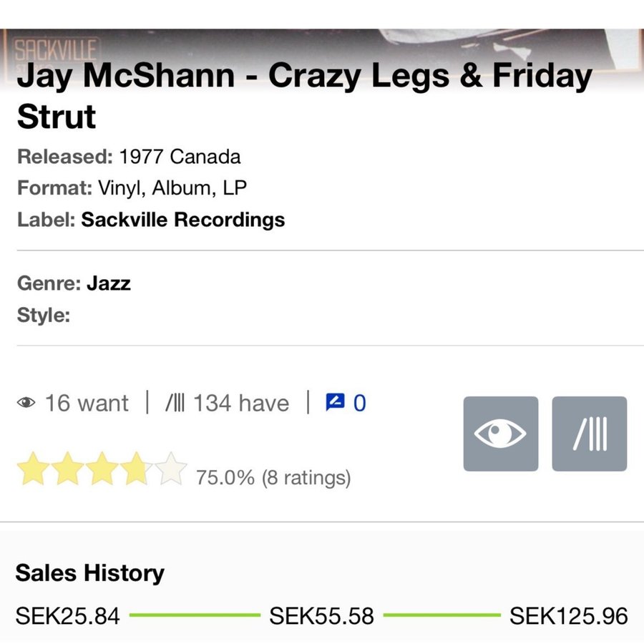
Task: Open the blue comment edit icon
Action: click(335, 402)
